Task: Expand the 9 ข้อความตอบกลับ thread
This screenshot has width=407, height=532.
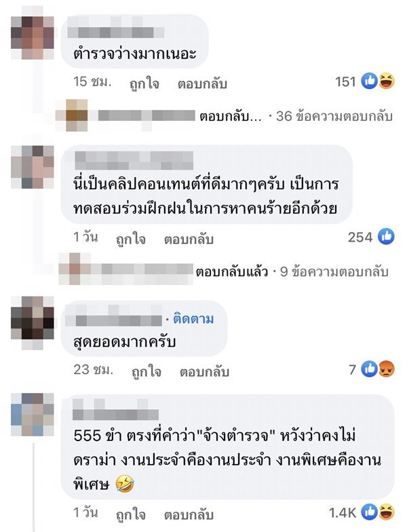Action: pos(334,271)
